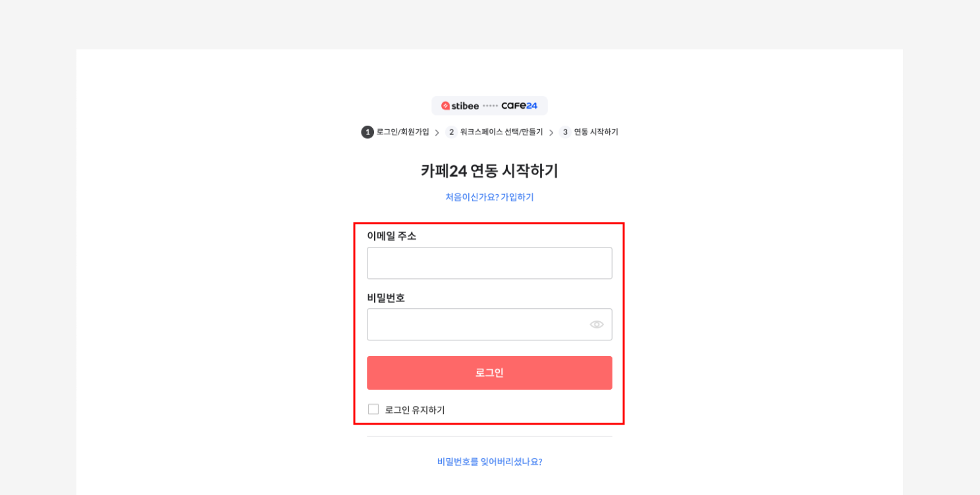The width and height of the screenshot is (980, 495).
Task: Click the cafe24 logo
Action: (519, 106)
